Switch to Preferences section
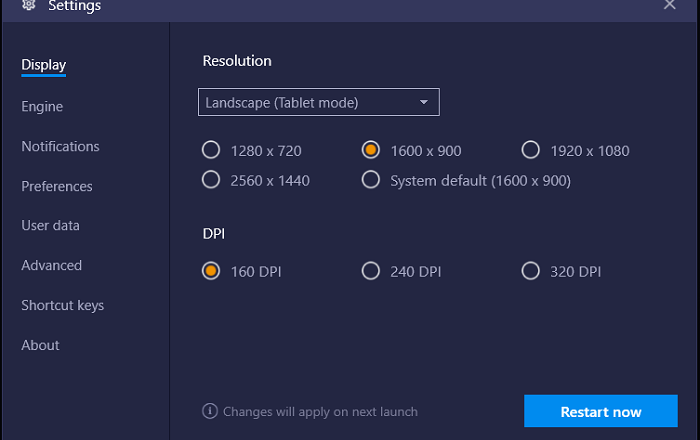This screenshot has width=700, height=440. pos(57,186)
